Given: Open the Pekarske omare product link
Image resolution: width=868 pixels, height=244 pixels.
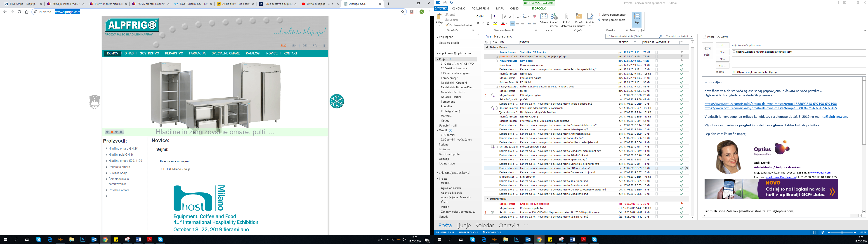Looking at the screenshot, I should coord(119,167).
